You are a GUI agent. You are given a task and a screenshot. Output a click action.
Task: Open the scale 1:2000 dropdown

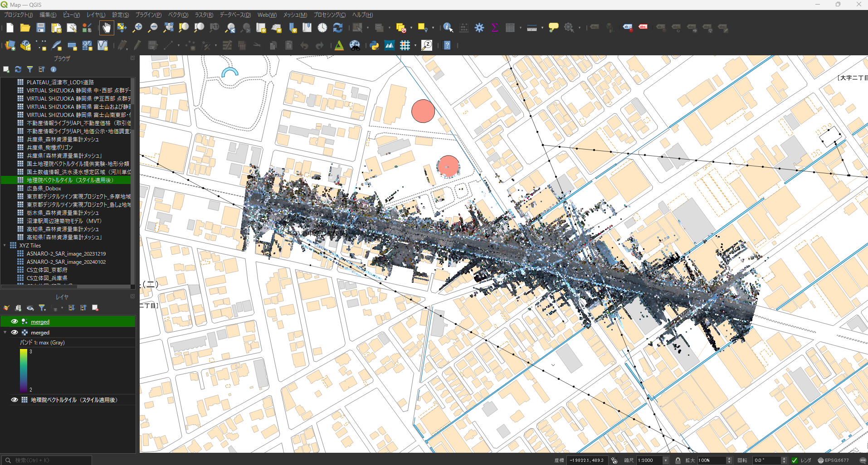point(666,460)
